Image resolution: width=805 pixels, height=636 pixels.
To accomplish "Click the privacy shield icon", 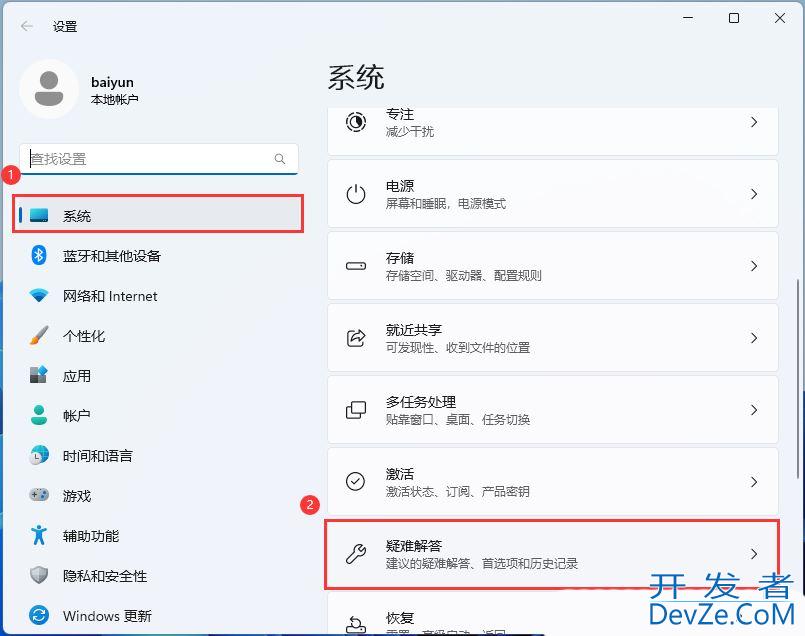I will pyautogui.click(x=39, y=575).
